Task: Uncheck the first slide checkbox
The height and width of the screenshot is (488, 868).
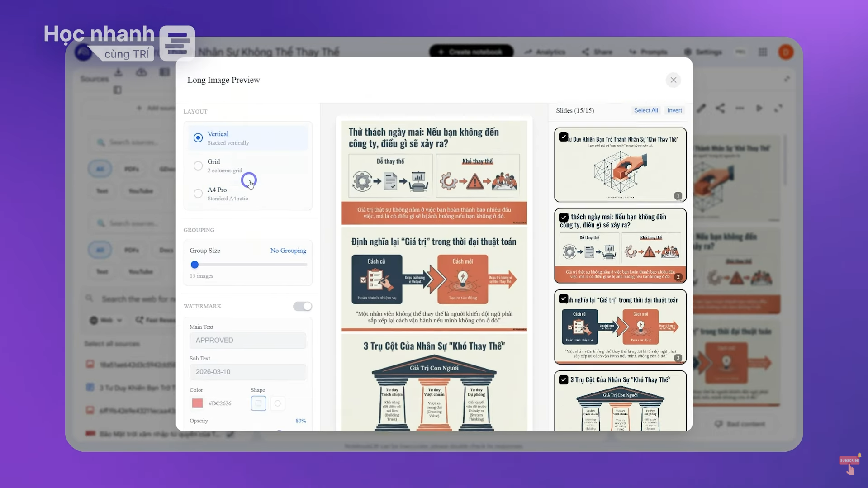Action: pyautogui.click(x=564, y=137)
